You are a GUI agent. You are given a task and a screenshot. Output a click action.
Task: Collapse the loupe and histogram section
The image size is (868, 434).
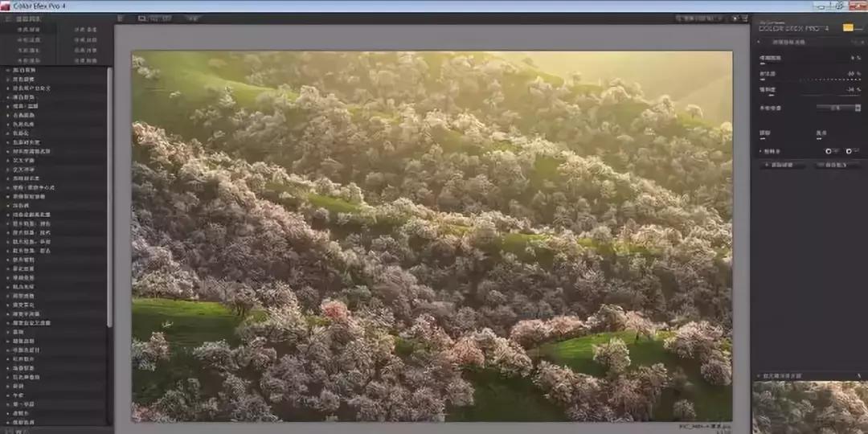[758, 376]
